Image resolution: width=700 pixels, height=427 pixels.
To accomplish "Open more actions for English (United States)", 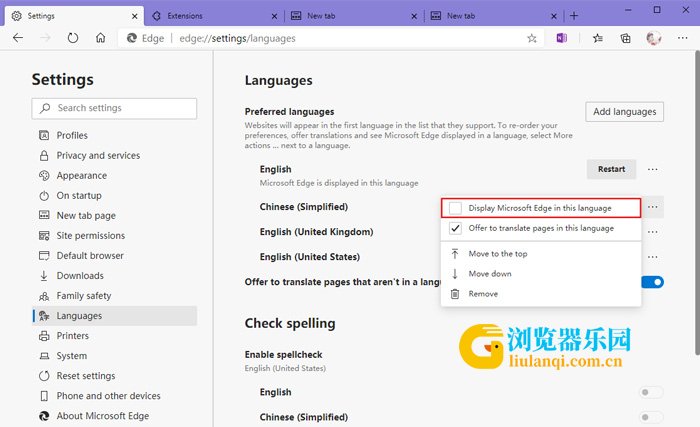I will [653, 257].
